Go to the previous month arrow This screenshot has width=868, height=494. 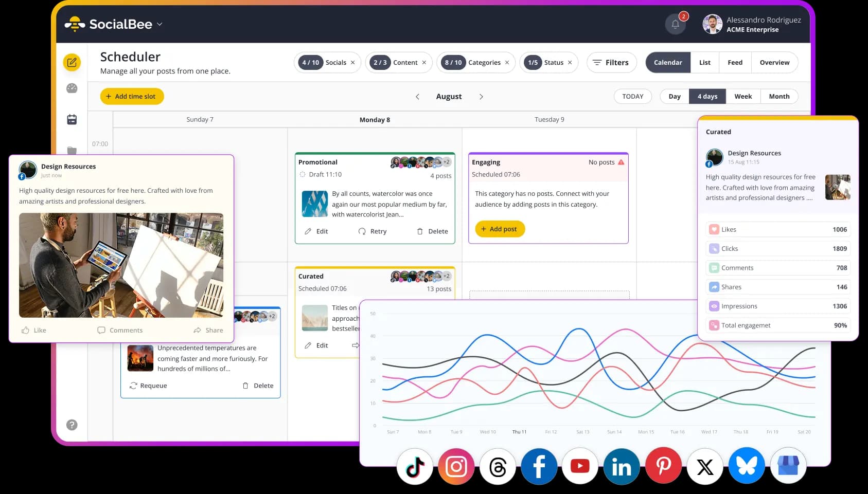click(x=417, y=97)
